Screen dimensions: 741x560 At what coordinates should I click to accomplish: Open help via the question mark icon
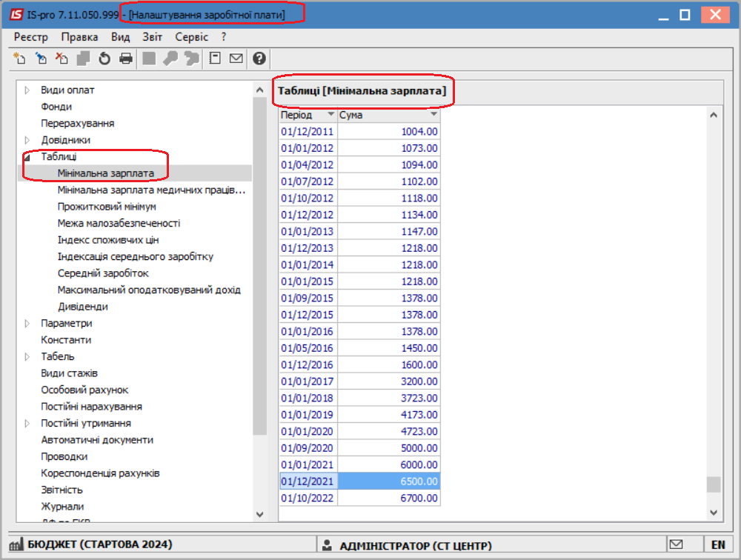259,59
